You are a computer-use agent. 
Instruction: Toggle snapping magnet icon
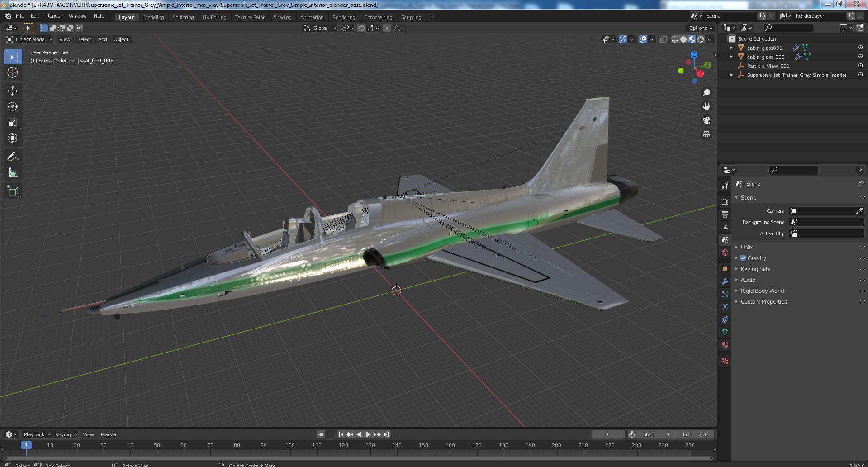[x=361, y=28]
